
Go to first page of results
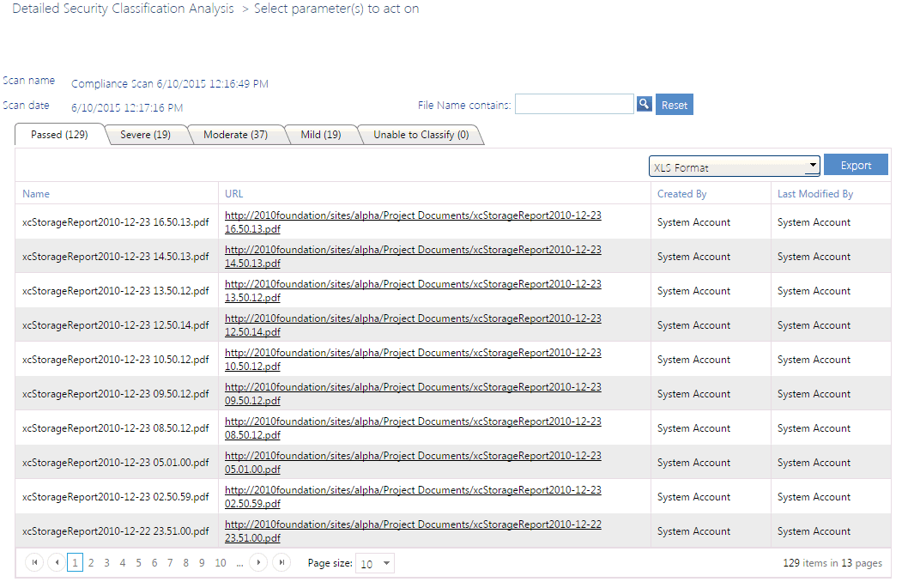click(35, 563)
